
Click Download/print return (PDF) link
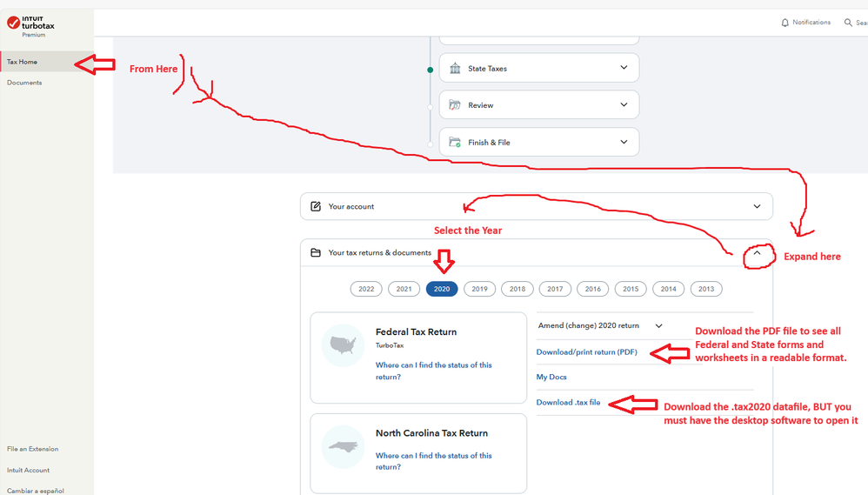586,352
